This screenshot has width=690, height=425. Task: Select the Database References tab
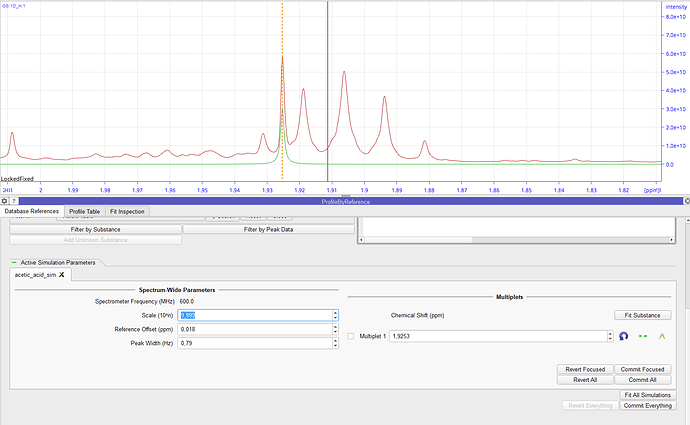tap(31, 212)
